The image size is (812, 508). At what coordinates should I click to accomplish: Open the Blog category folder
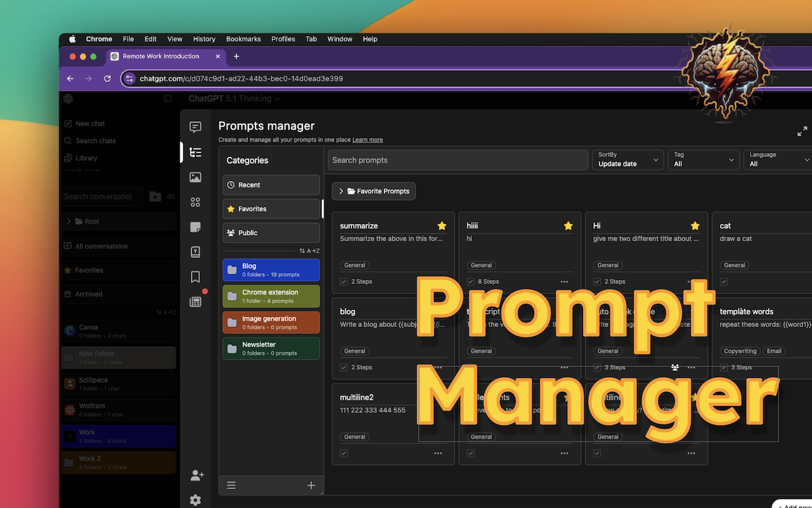[x=271, y=270]
